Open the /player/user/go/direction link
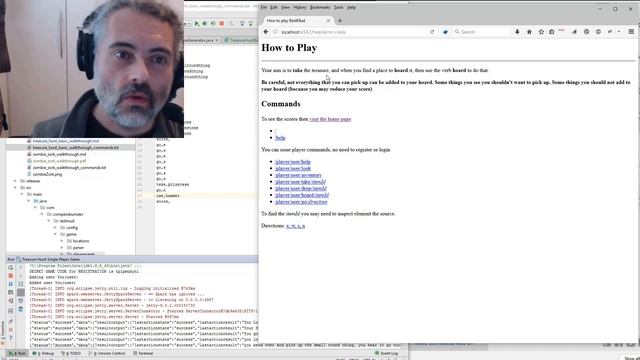The image size is (640, 360). coord(301,202)
